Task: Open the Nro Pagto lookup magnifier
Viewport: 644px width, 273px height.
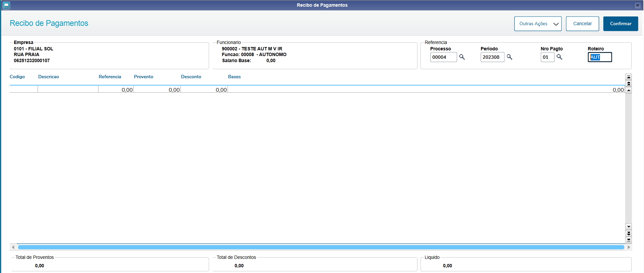Action: 559,57
